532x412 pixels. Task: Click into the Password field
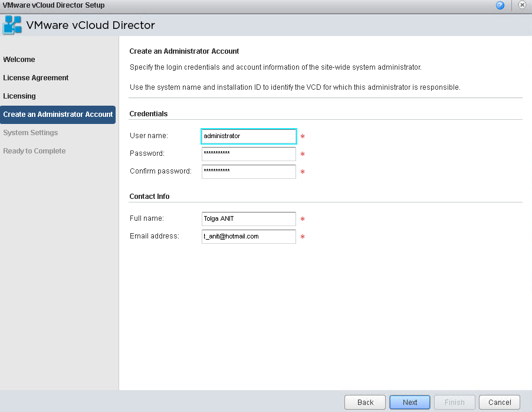[249, 154]
